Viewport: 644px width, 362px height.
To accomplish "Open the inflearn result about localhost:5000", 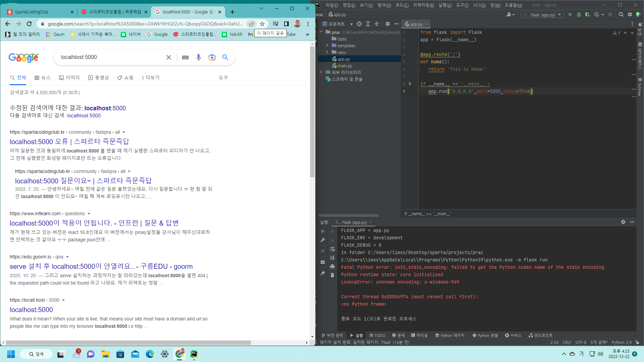I will click(x=94, y=223).
